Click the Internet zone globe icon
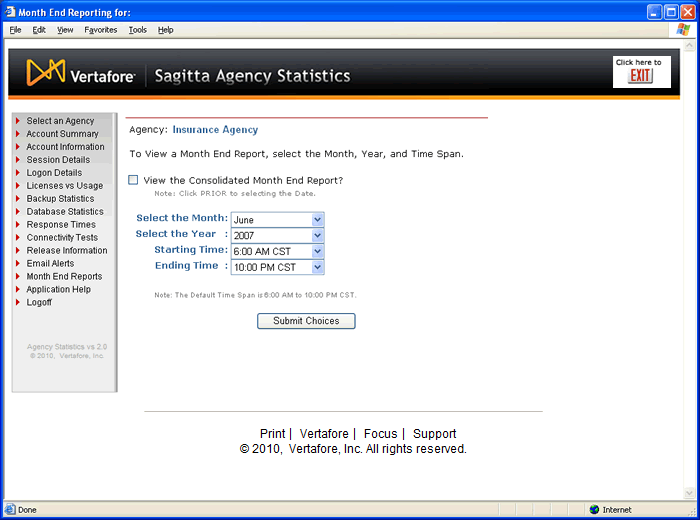 (x=594, y=509)
